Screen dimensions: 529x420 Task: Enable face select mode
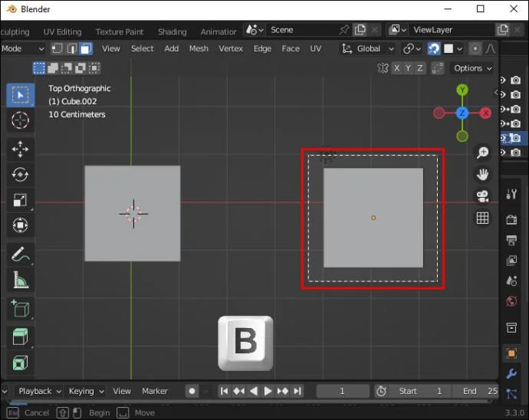86,49
